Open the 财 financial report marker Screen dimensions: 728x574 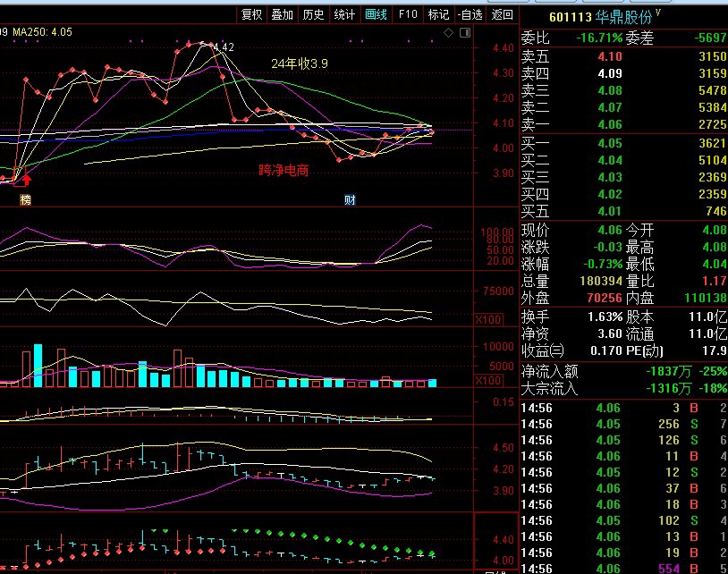click(x=350, y=200)
